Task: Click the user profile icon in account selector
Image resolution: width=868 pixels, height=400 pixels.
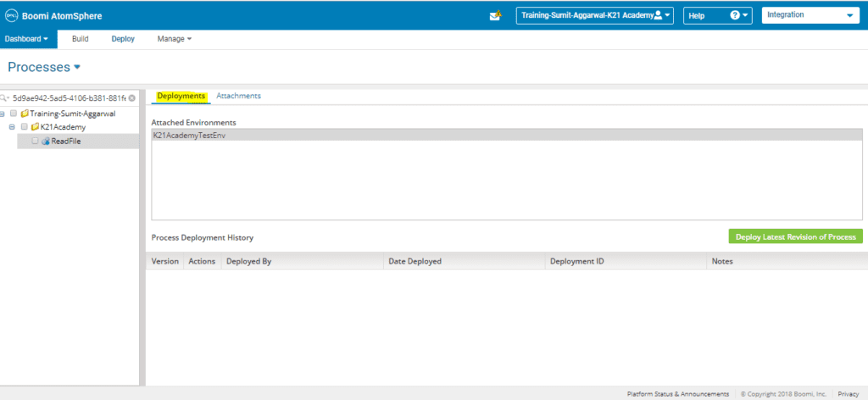Action: tap(658, 15)
